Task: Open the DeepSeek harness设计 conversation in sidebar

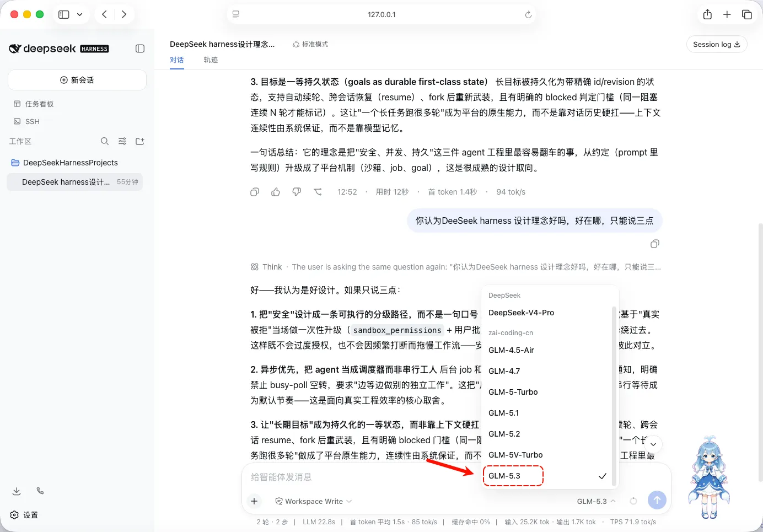Action: click(74, 182)
